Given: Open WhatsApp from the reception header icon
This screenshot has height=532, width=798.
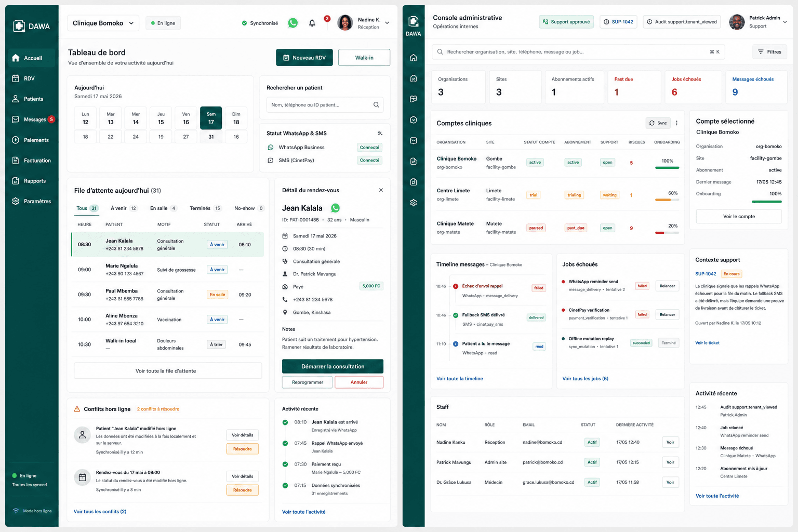Looking at the screenshot, I should [x=293, y=23].
